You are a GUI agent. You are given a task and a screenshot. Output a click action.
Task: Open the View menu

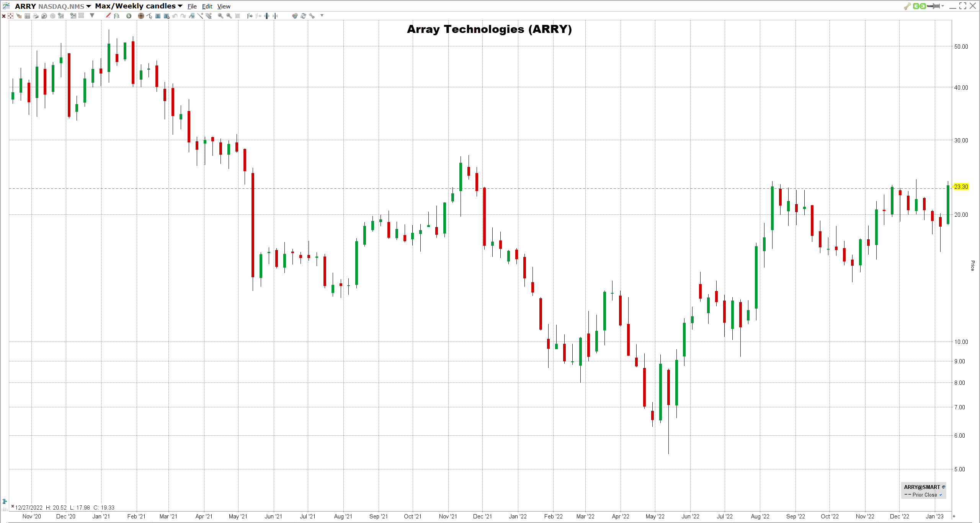pyautogui.click(x=224, y=6)
